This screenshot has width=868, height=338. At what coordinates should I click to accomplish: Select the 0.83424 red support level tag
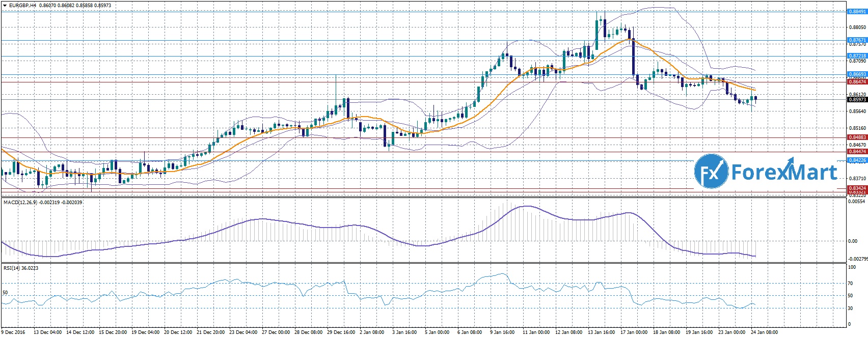(x=857, y=188)
